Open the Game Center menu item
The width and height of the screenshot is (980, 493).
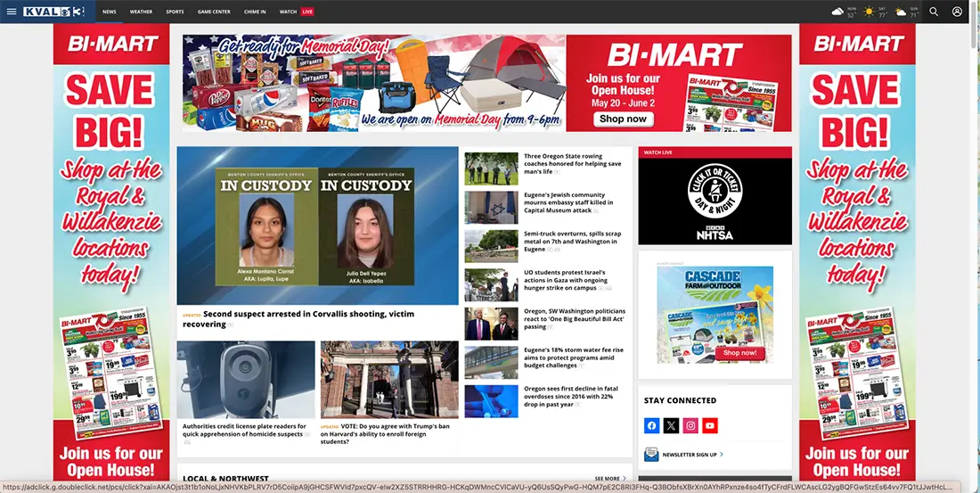pyautogui.click(x=214, y=12)
